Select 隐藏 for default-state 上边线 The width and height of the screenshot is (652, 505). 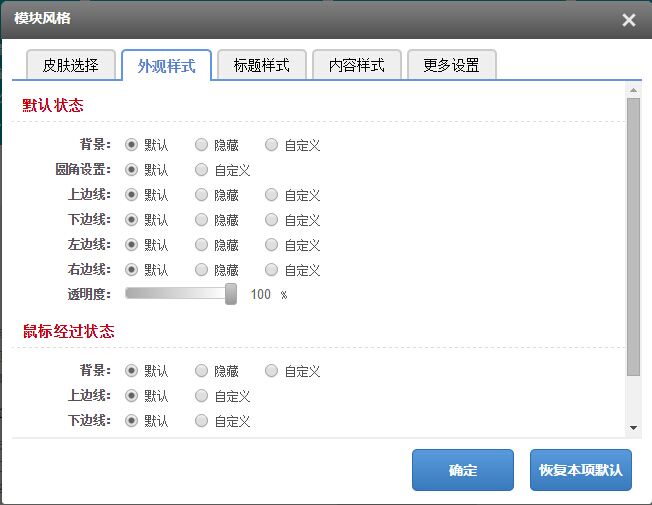pos(202,195)
